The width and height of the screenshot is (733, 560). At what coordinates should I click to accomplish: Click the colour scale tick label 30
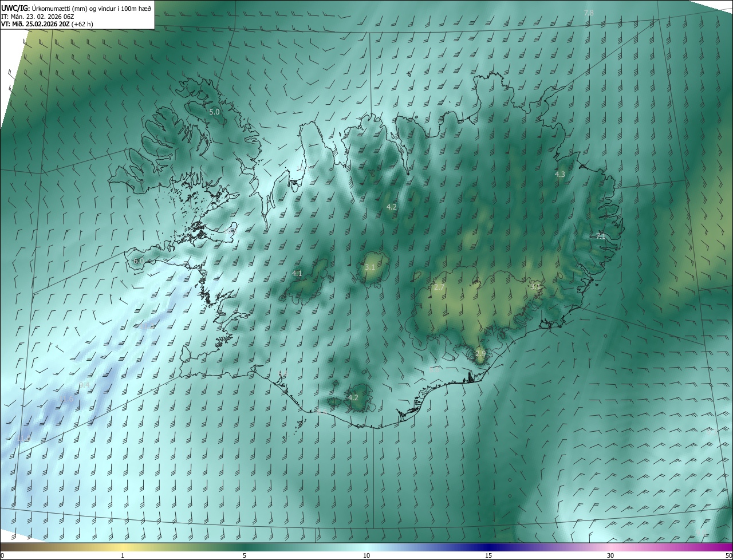click(x=610, y=555)
